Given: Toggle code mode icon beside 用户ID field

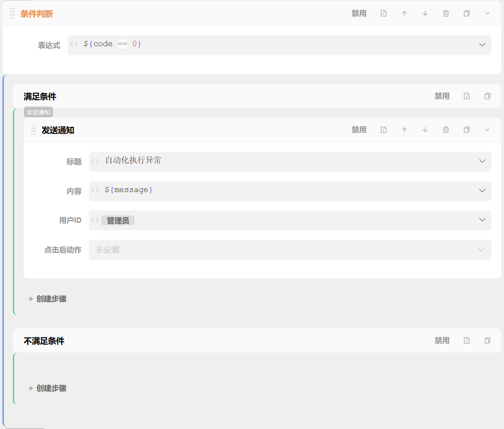Looking at the screenshot, I should pyautogui.click(x=95, y=220).
